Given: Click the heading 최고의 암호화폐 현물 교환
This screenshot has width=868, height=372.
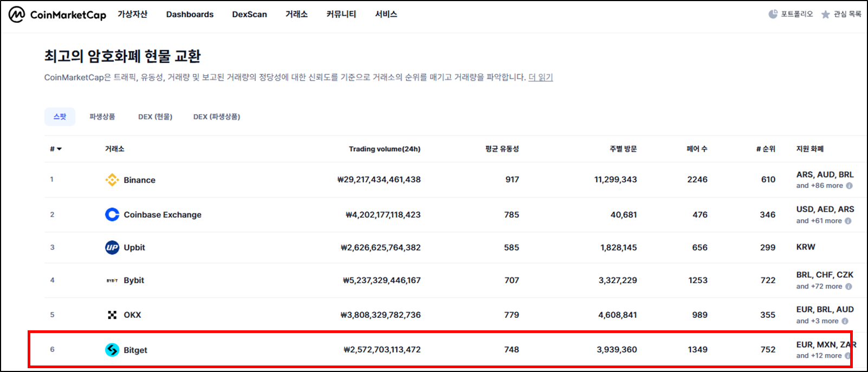Looking at the screenshot, I should coord(122,56).
